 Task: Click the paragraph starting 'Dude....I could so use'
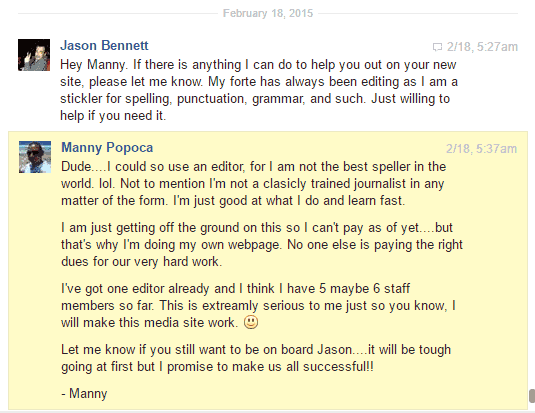click(x=254, y=184)
